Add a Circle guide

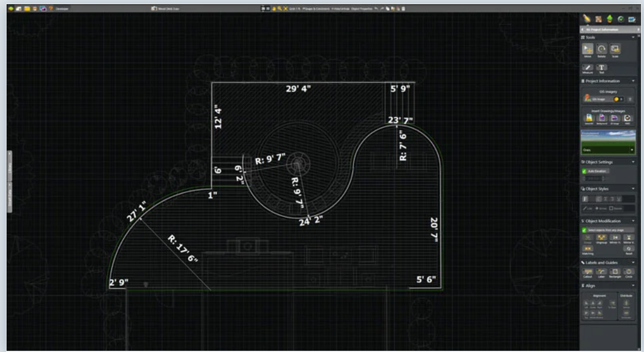click(x=629, y=273)
